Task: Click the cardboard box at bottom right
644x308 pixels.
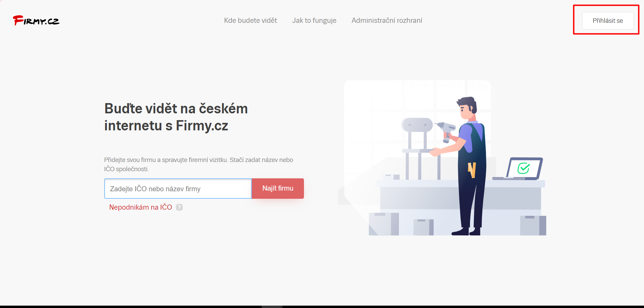Action: pos(533,225)
